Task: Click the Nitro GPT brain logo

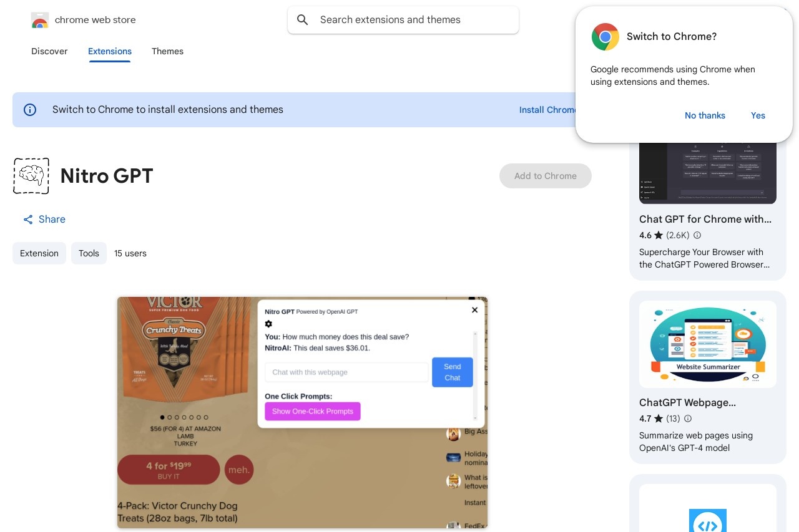Action: pos(31,176)
